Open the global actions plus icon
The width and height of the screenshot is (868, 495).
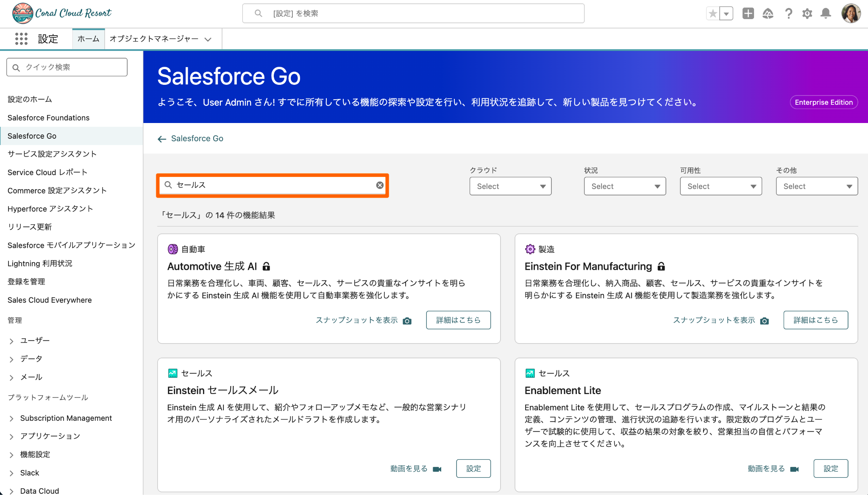click(x=748, y=14)
